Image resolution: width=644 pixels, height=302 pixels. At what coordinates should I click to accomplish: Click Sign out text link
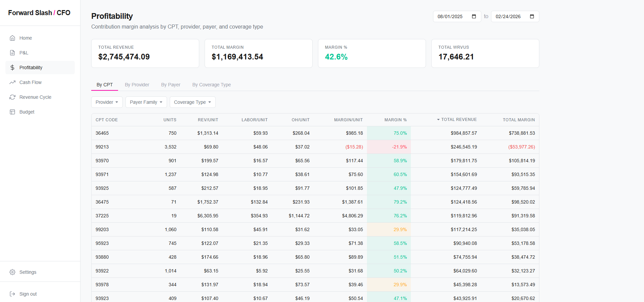(28, 294)
